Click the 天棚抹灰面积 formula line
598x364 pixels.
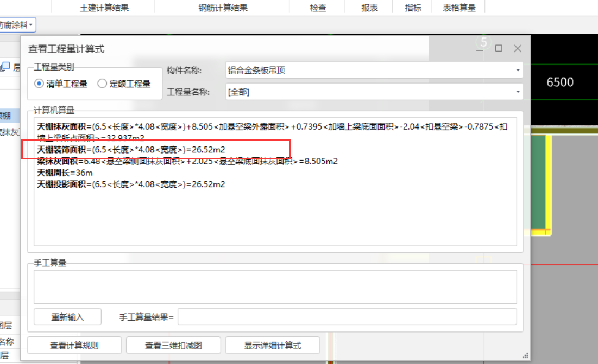pos(272,132)
